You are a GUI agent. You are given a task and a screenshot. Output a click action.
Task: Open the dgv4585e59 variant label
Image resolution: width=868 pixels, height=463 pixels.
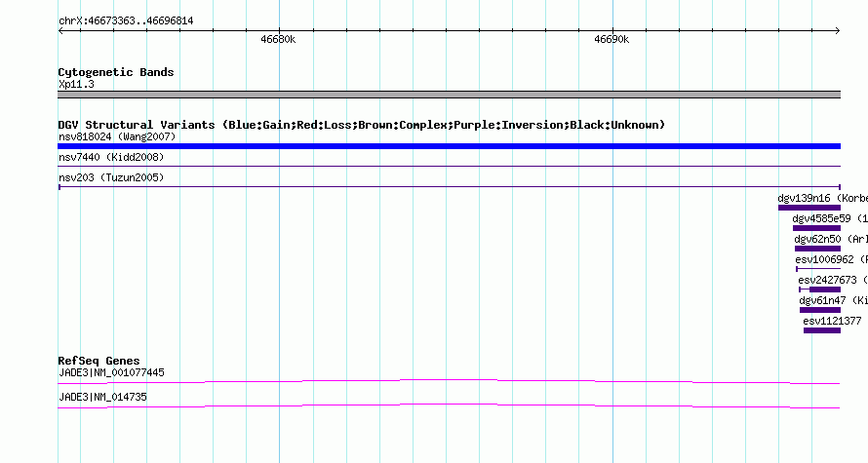pyautogui.click(x=830, y=218)
